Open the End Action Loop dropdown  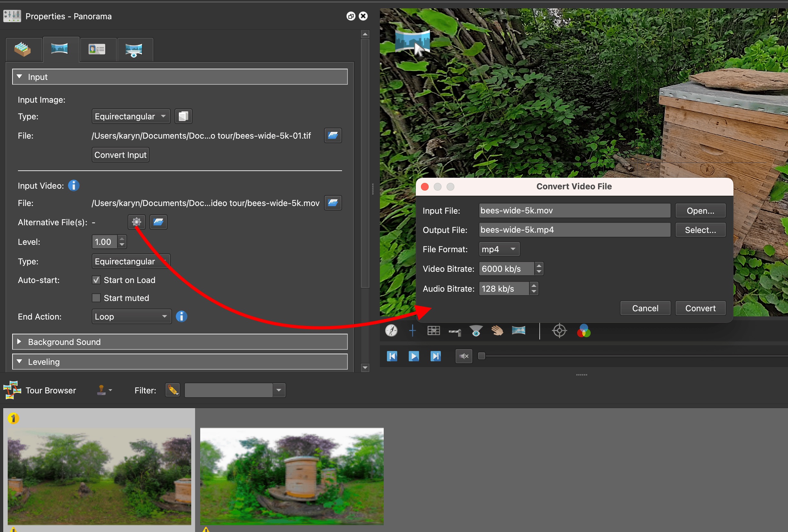[131, 316]
